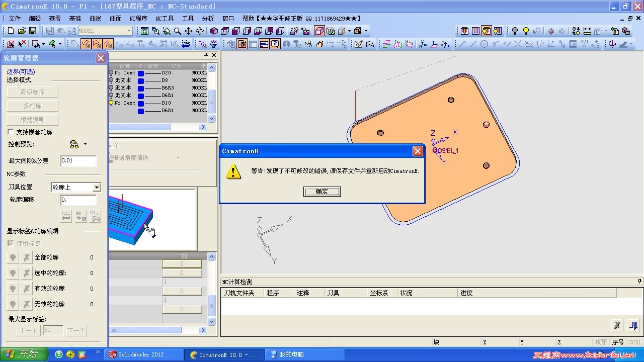Click the Zoom All view icon
This screenshot has width=644, height=362.
pos(144,31)
